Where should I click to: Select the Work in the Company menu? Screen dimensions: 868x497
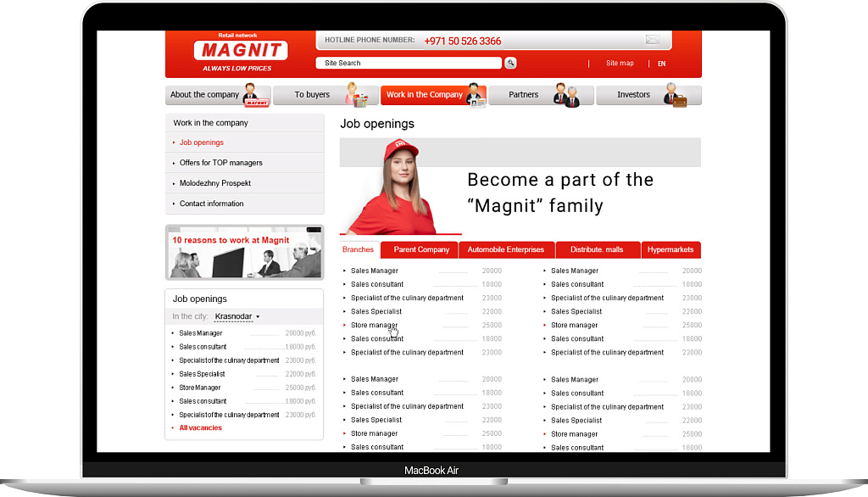coord(433,95)
